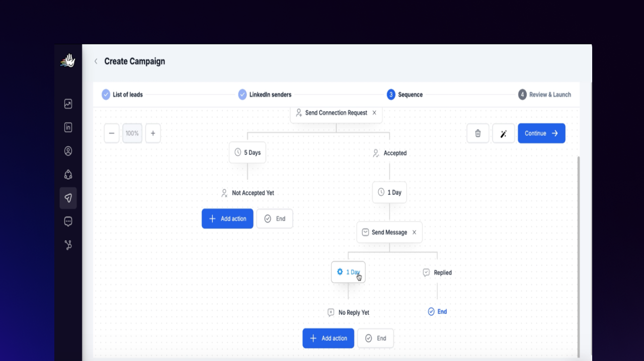
Task: Go to the LinkedIn senders step
Action: click(x=265, y=95)
